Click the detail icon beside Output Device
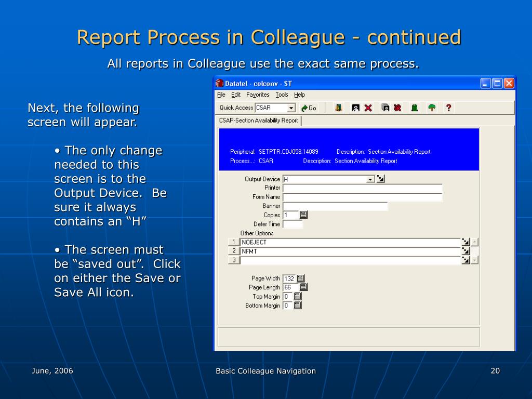The height and width of the screenshot is (399, 532). coord(381,179)
